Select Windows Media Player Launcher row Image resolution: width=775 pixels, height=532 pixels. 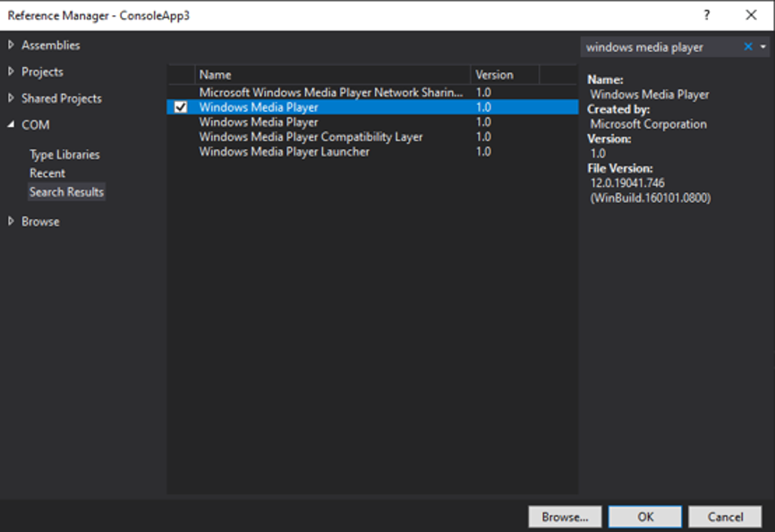click(x=372, y=152)
